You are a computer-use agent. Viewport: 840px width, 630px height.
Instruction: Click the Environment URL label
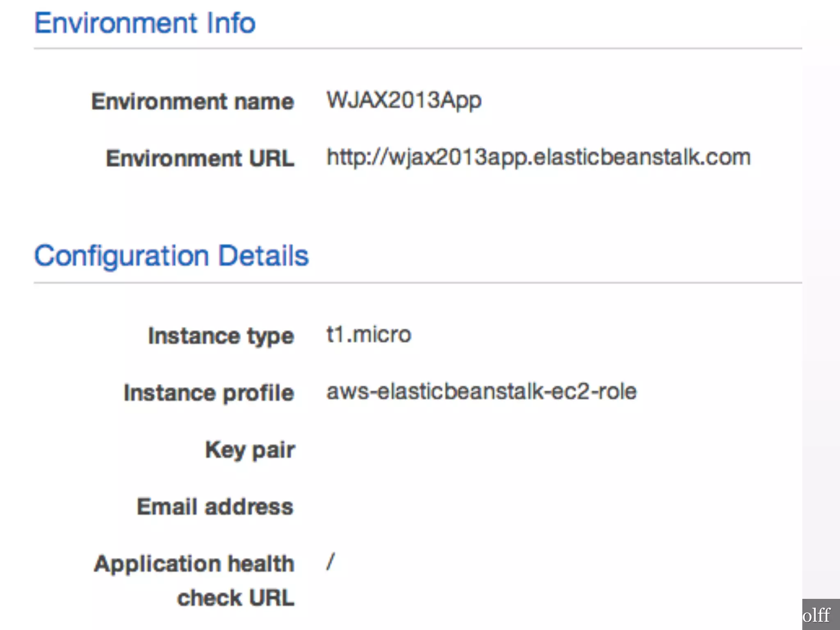coord(200,158)
